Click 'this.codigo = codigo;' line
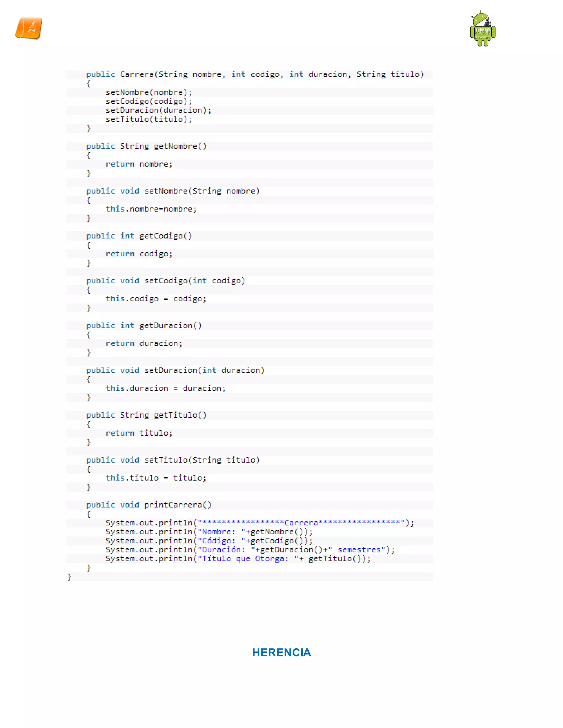563x728 pixels. point(156,299)
